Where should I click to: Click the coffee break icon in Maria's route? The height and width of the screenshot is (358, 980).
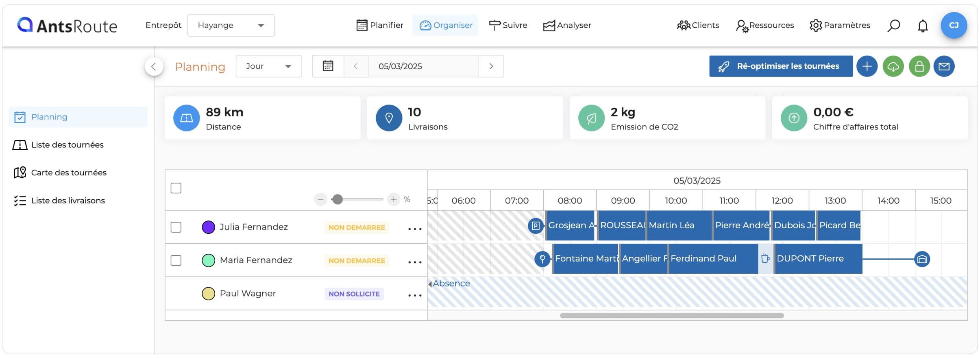coord(765,258)
